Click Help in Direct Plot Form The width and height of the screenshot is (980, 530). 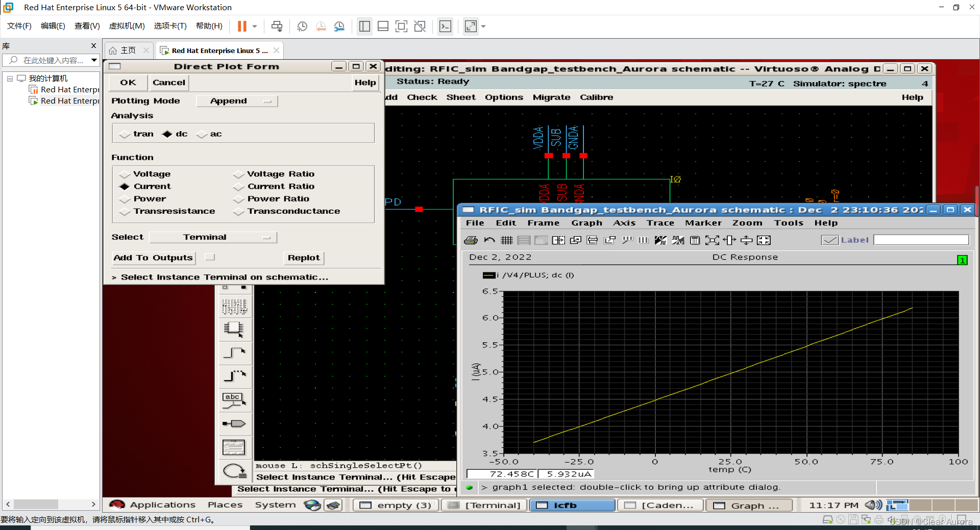(x=365, y=83)
